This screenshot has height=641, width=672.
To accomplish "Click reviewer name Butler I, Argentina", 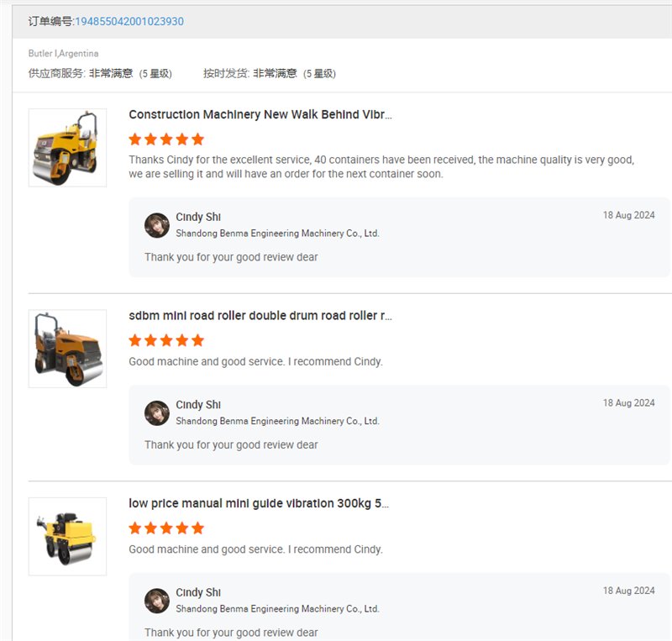I will pyautogui.click(x=64, y=53).
